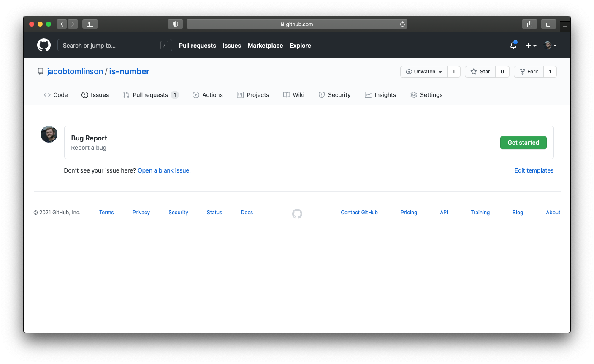Open the GitHub footer logo
This screenshot has height=364, width=594.
(x=297, y=214)
